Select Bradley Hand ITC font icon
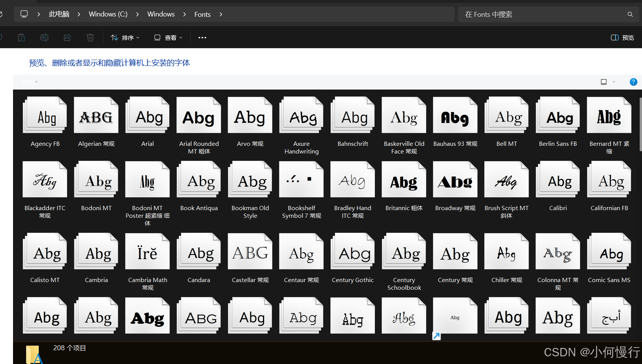Screen dimensions: 642x364 [353, 179]
